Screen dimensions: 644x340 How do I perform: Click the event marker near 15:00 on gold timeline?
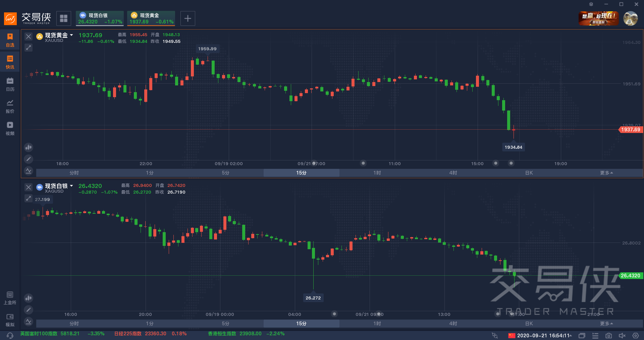click(x=496, y=163)
